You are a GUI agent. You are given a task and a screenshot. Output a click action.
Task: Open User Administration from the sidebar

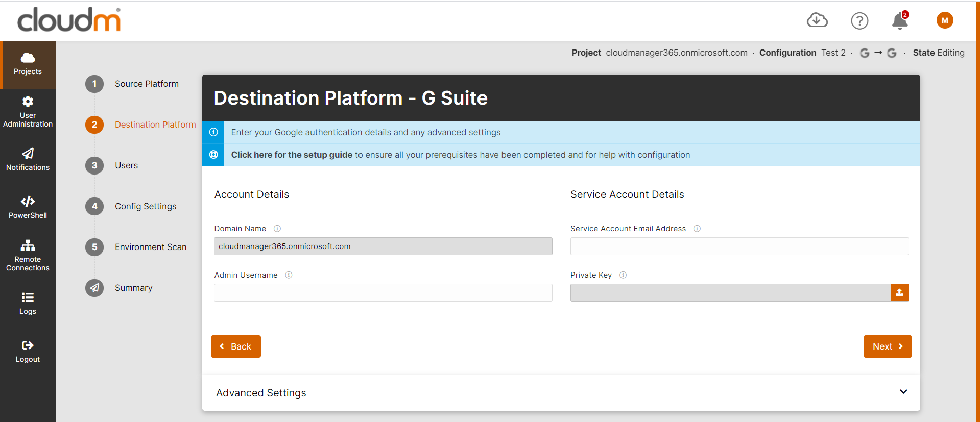click(28, 112)
